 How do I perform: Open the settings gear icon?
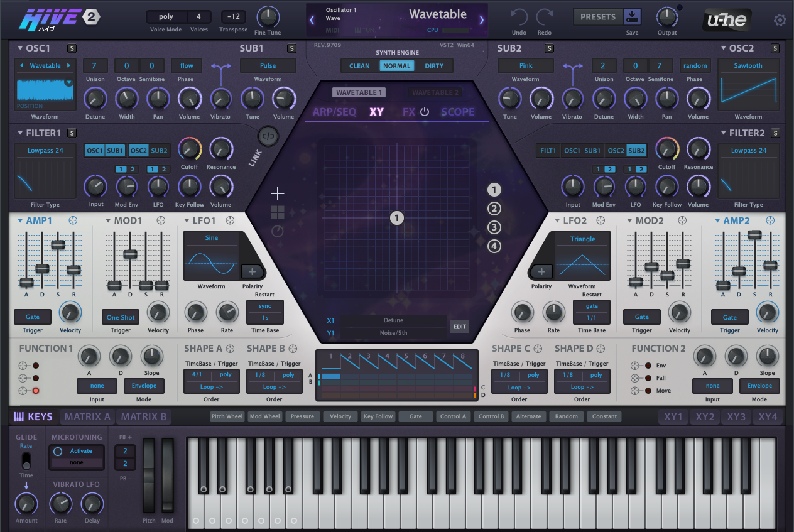pyautogui.click(x=780, y=20)
